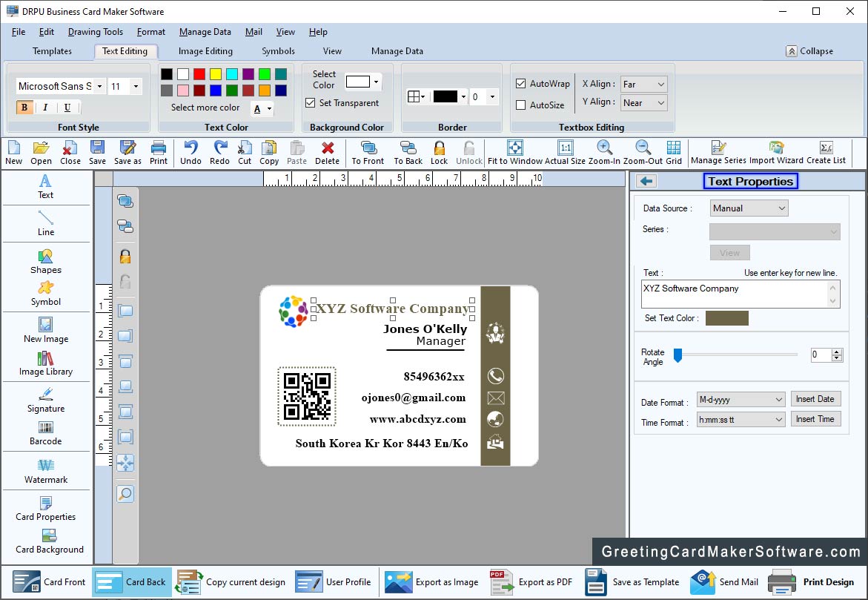The height and width of the screenshot is (600, 868).
Task: Expand the Data Source dropdown
Action: click(x=749, y=208)
